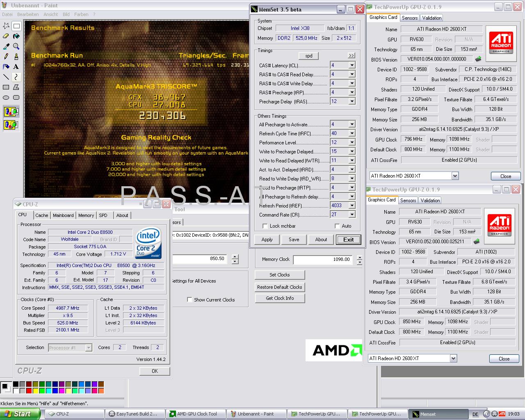The image size is (525, 420).
Task: Select the Free-Form Select tool in Paint
Action: pos(6,26)
